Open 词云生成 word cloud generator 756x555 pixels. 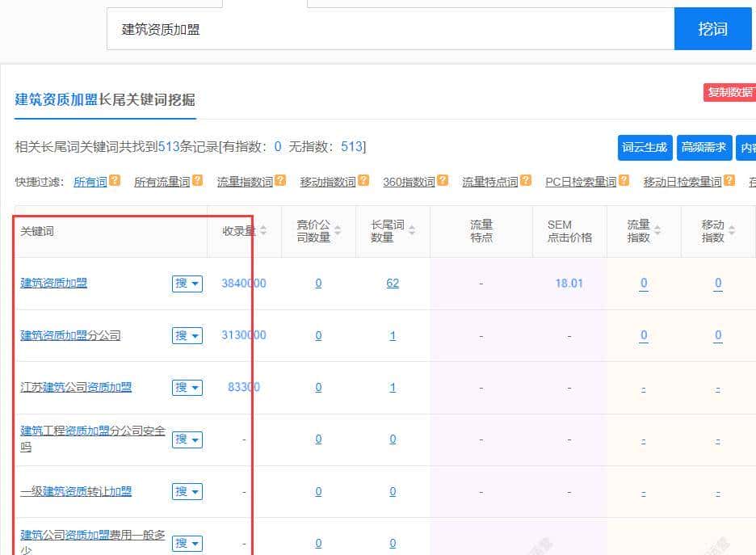pos(645,148)
